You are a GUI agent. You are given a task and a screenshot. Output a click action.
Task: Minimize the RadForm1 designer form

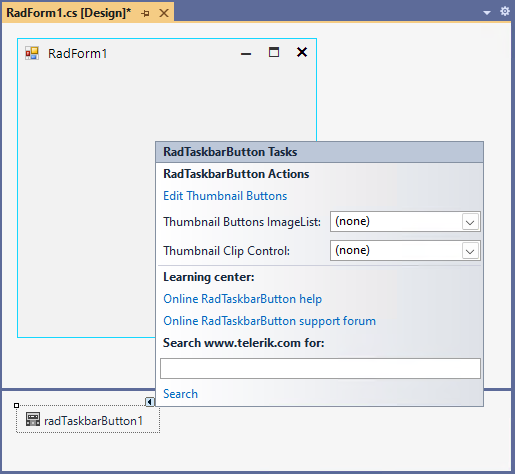pos(246,54)
